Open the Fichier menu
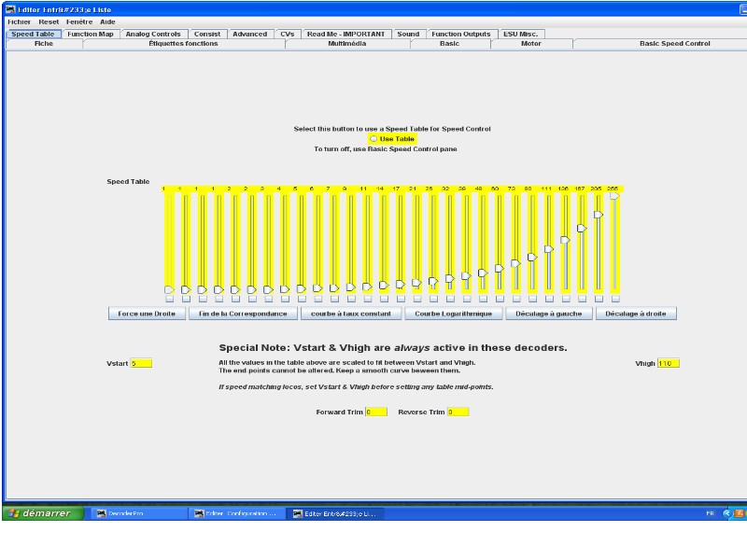747x560 pixels. tap(19, 21)
